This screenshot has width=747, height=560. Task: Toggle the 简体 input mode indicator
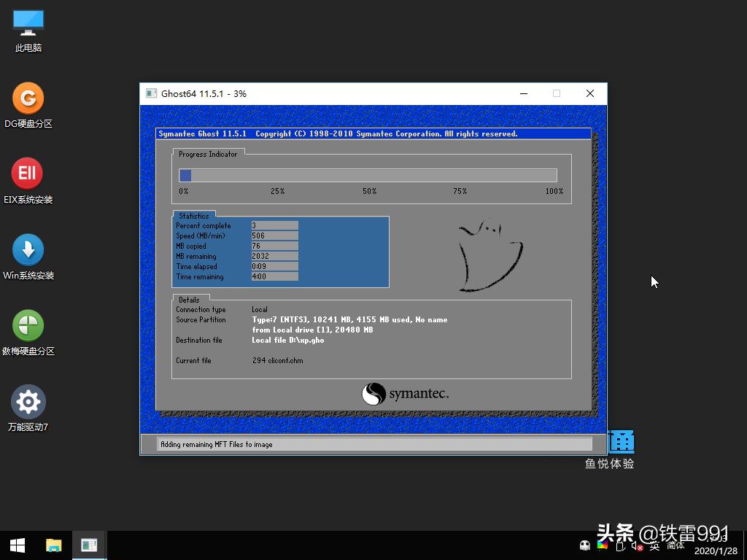(x=676, y=545)
